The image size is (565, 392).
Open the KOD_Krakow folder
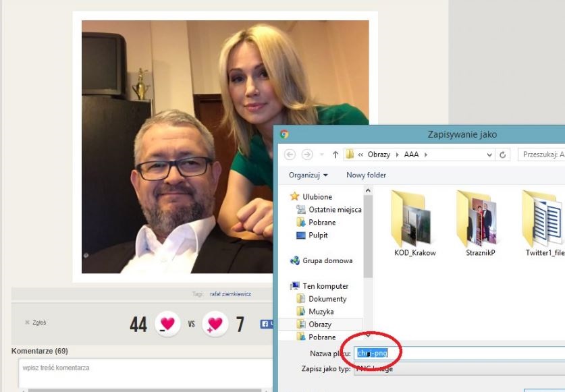pyautogui.click(x=414, y=220)
